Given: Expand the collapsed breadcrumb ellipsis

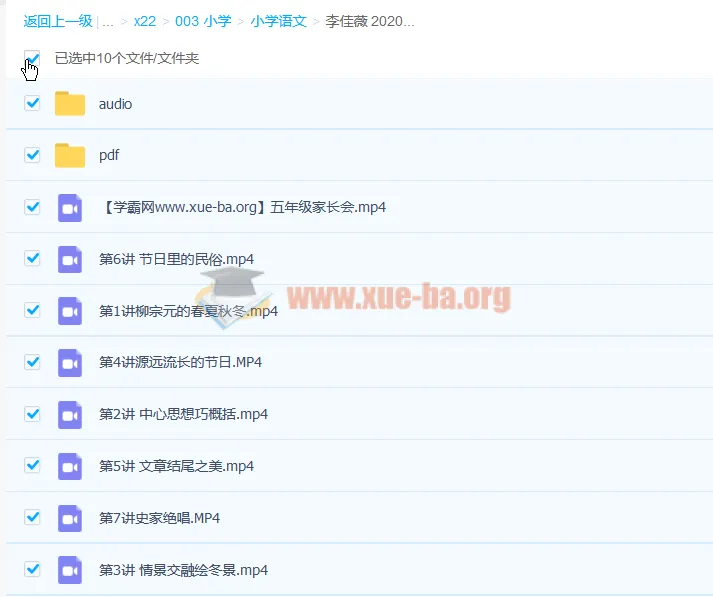Looking at the screenshot, I should [x=108, y=21].
